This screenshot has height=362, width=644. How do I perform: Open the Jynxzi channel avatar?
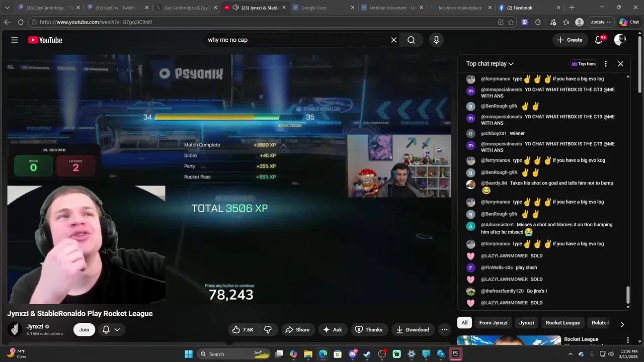[x=15, y=329]
